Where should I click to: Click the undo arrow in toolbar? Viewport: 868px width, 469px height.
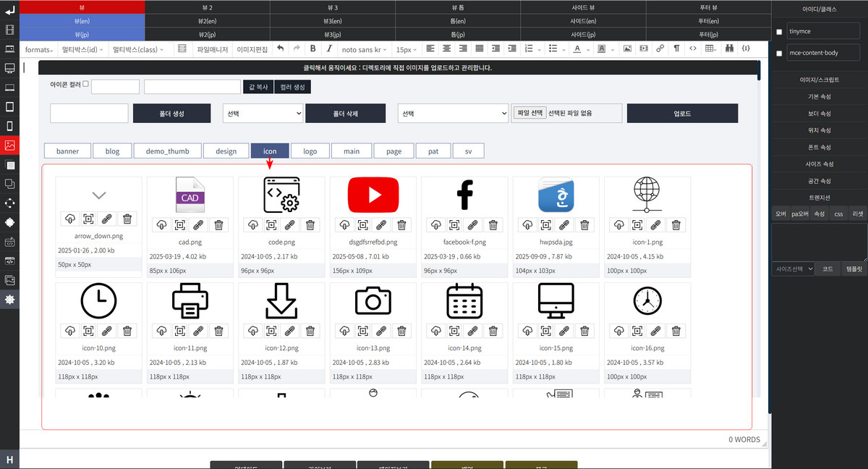280,49
